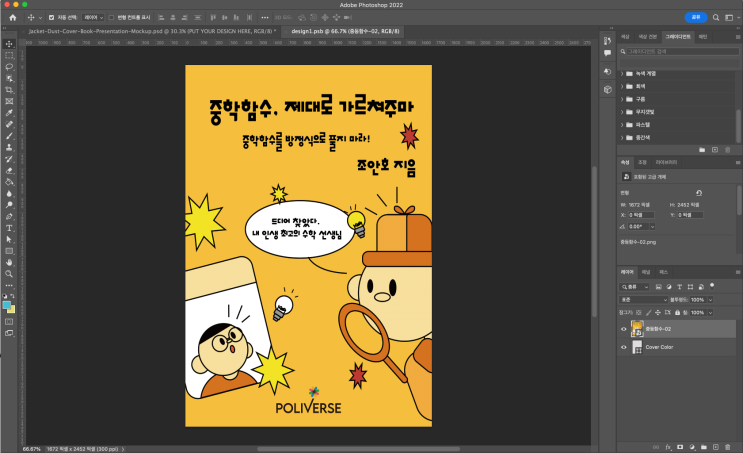Screen dimensions: 743x453
Task: Open the Fill value dropdown
Action: coord(710,313)
